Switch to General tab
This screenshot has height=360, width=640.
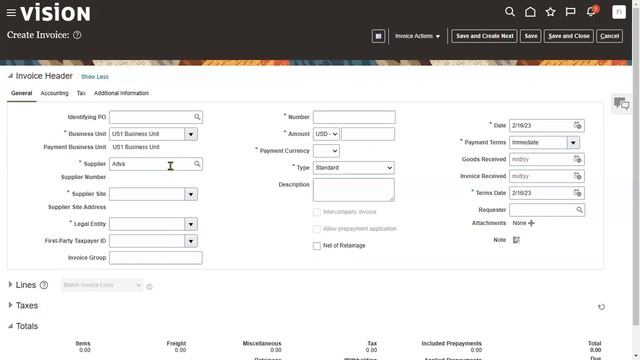[x=22, y=93]
